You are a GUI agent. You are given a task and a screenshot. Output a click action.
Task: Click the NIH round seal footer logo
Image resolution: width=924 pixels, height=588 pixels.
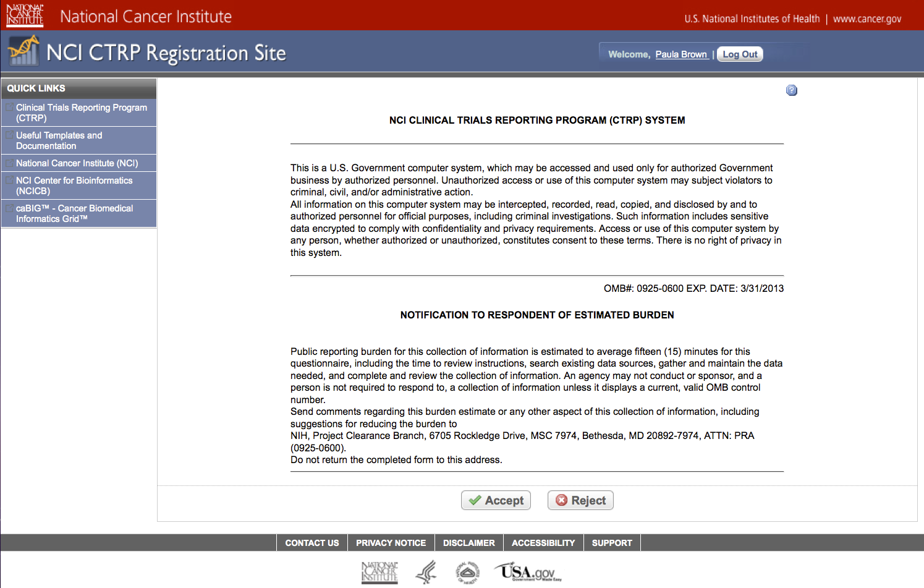467,573
